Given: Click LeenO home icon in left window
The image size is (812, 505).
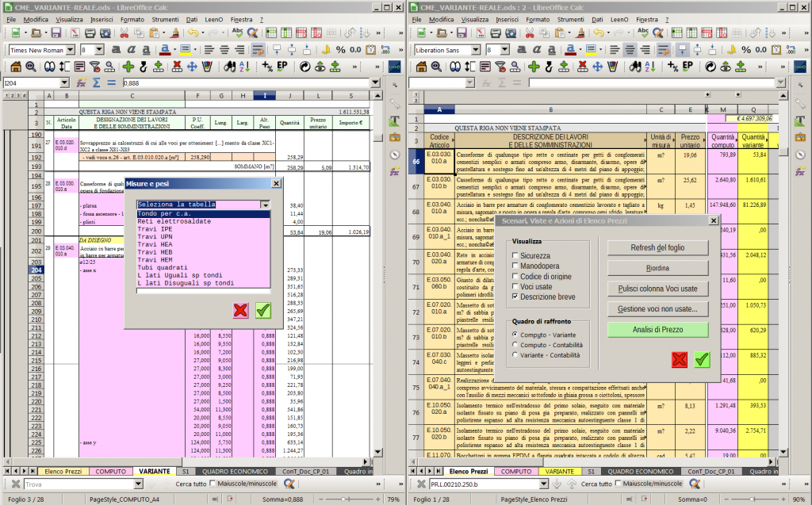Looking at the screenshot, I should (16, 67).
